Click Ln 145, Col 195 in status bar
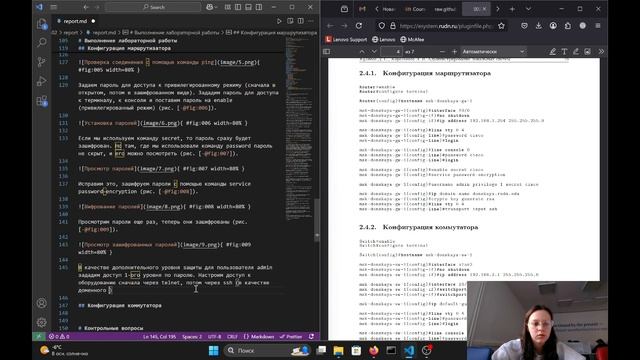This screenshot has height=360, width=640. (159, 337)
